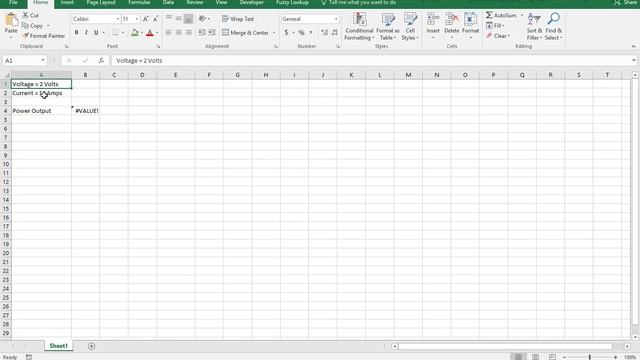The width and height of the screenshot is (640, 360).
Task: Click the Orientation text angle icon
Action: coord(202,18)
